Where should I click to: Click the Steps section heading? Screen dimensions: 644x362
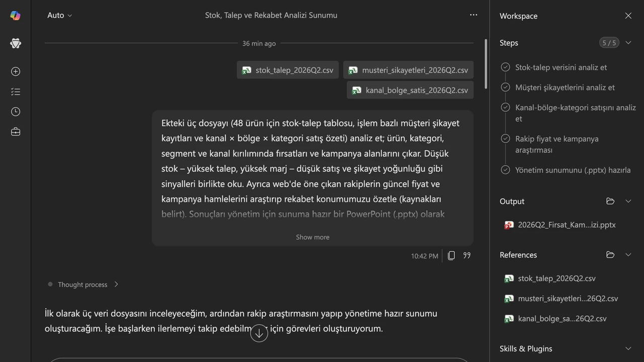[509, 43]
